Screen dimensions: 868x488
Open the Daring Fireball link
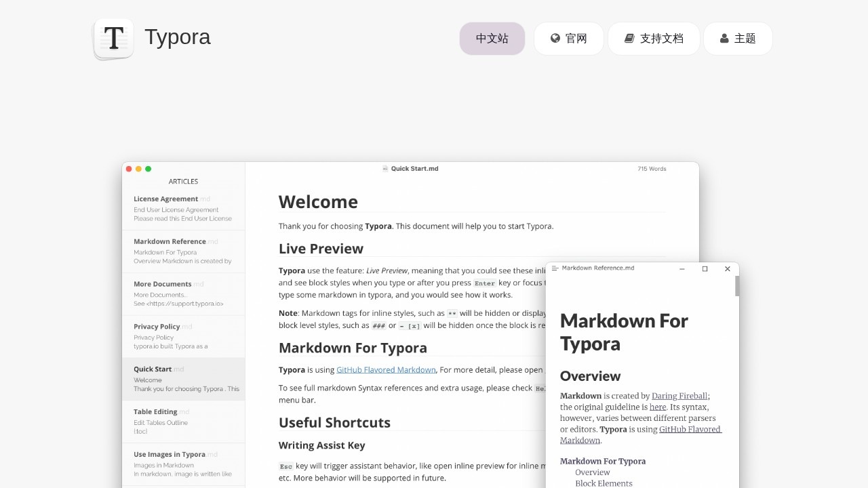pyautogui.click(x=679, y=396)
